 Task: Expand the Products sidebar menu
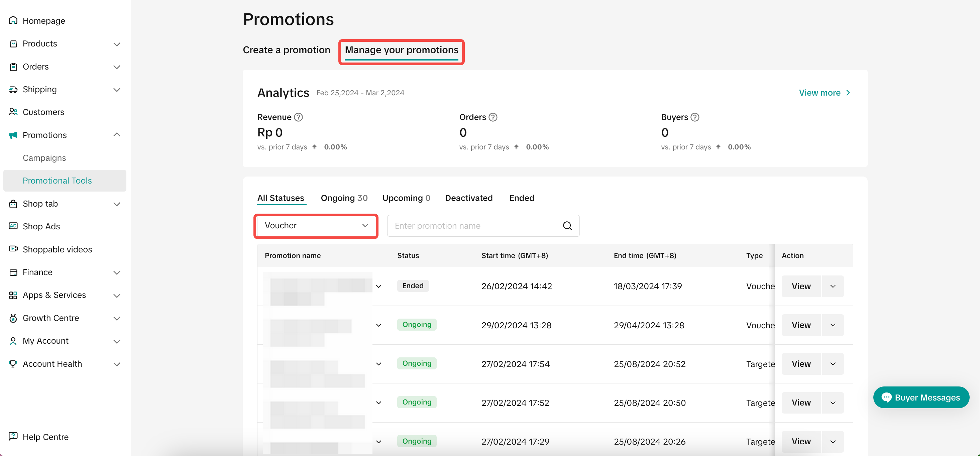pyautogui.click(x=117, y=44)
